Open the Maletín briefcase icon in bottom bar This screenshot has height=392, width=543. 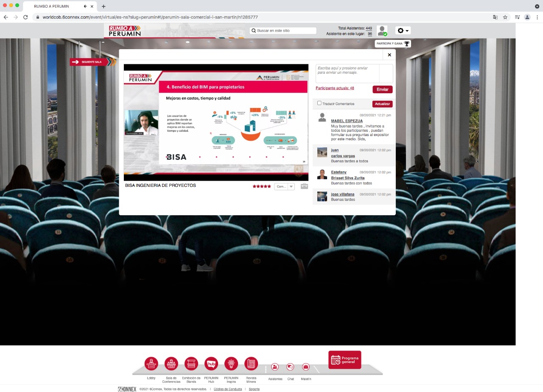click(x=306, y=367)
